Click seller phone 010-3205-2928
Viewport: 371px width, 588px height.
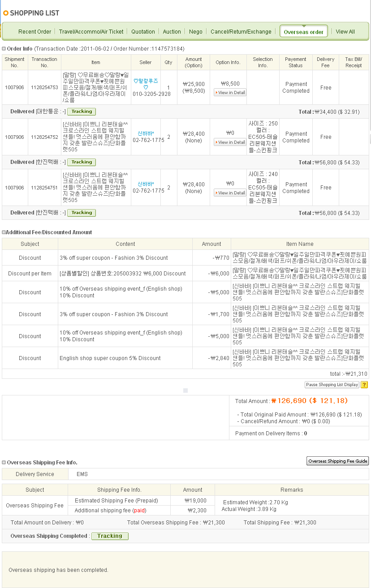[151, 94]
